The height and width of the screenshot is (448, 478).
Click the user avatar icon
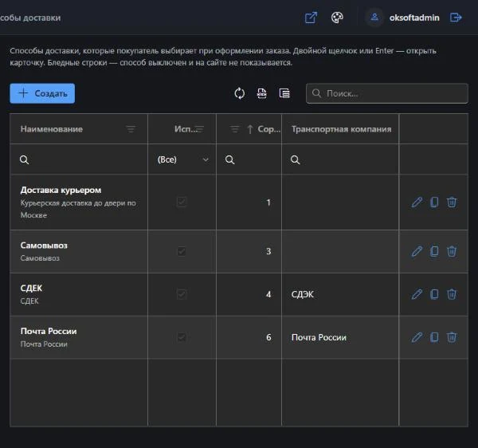374,18
